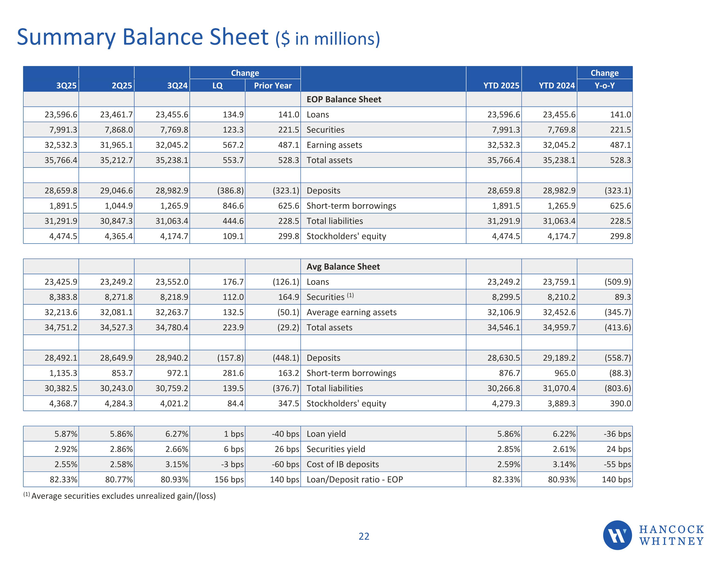Click the 3Q25 EOP Loans value 23,596.6
The width and height of the screenshot is (728, 562).
(x=61, y=115)
